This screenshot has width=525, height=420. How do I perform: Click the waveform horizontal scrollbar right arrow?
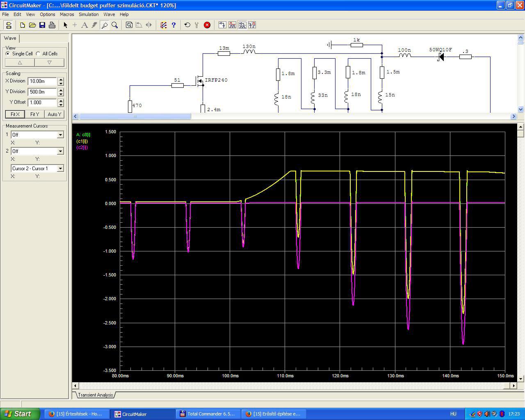point(514,386)
